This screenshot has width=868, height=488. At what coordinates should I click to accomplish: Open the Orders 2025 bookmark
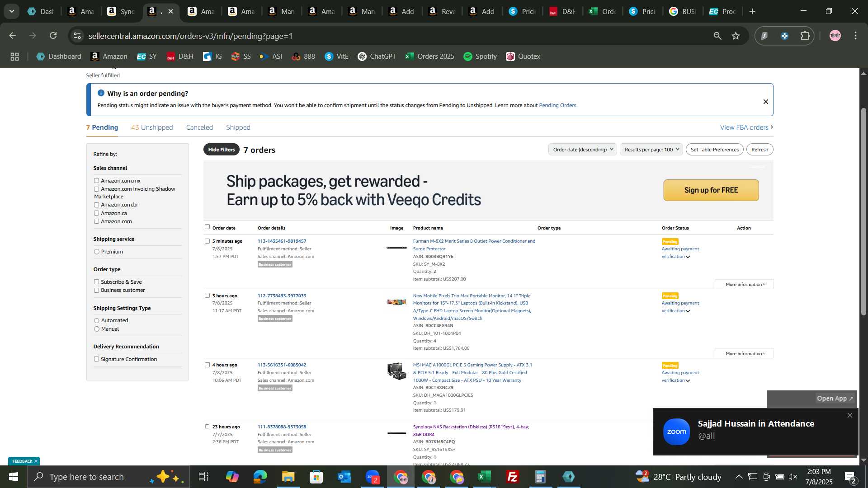(430, 56)
